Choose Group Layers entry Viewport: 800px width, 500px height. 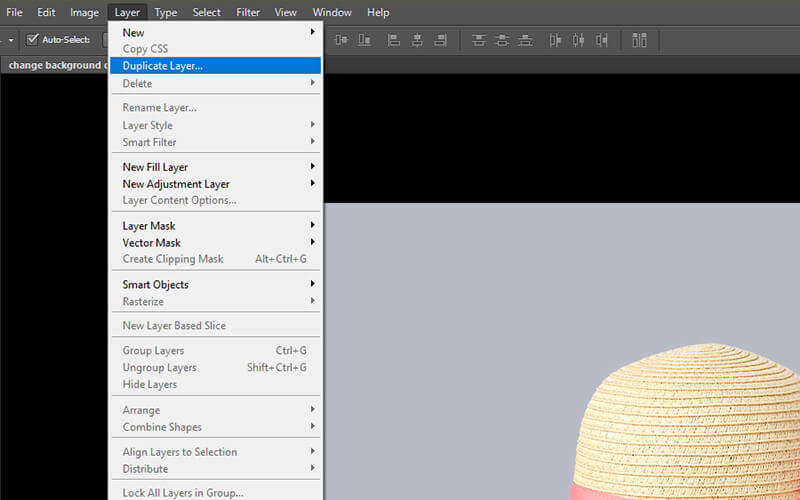(x=215, y=351)
